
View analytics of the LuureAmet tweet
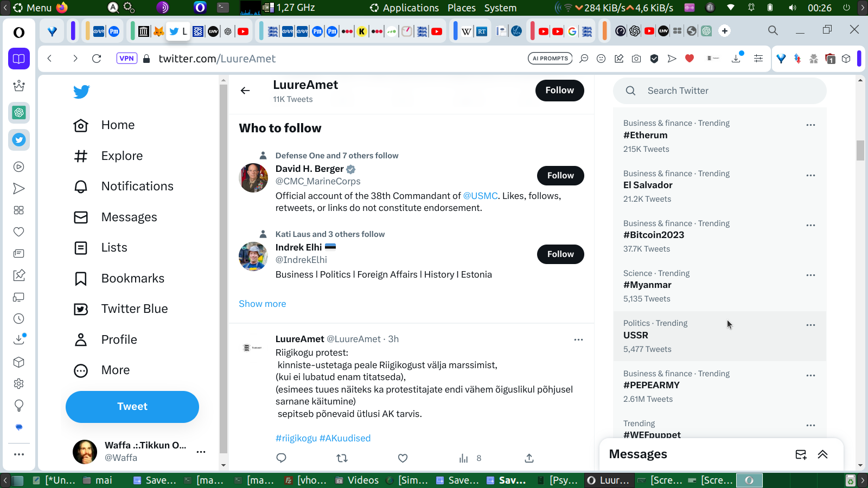click(x=464, y=458)
